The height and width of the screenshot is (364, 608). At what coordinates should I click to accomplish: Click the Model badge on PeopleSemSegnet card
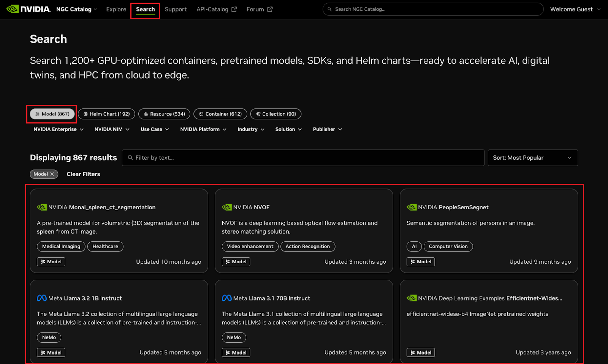coord(421,262)
